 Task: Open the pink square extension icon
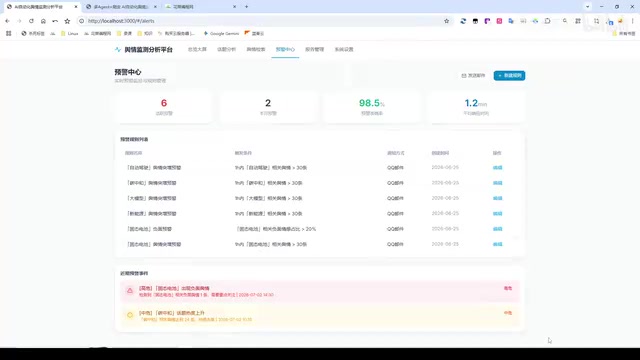pyautogui.click(x=499, y=21)
